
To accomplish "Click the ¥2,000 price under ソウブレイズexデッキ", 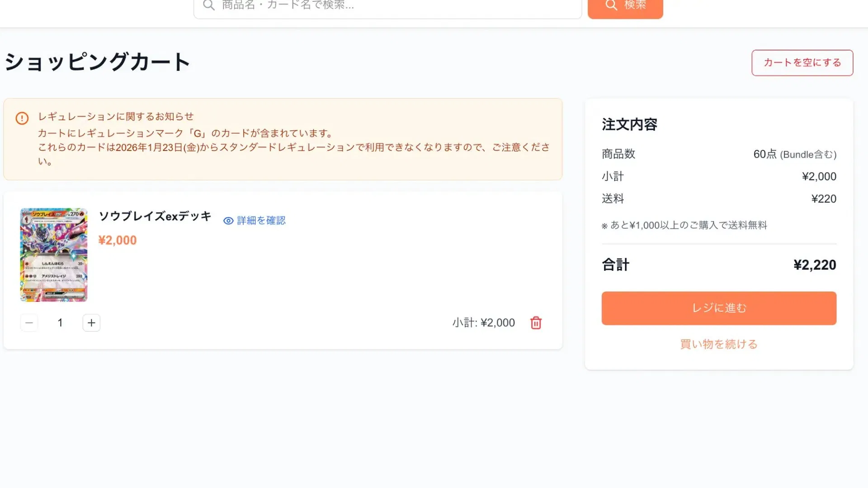I will click(118, 240).
